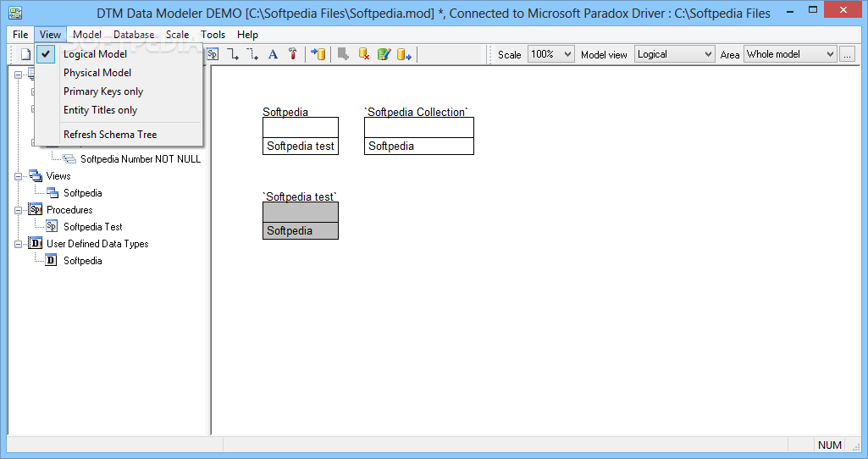Click the hammer tool icon

293,54
